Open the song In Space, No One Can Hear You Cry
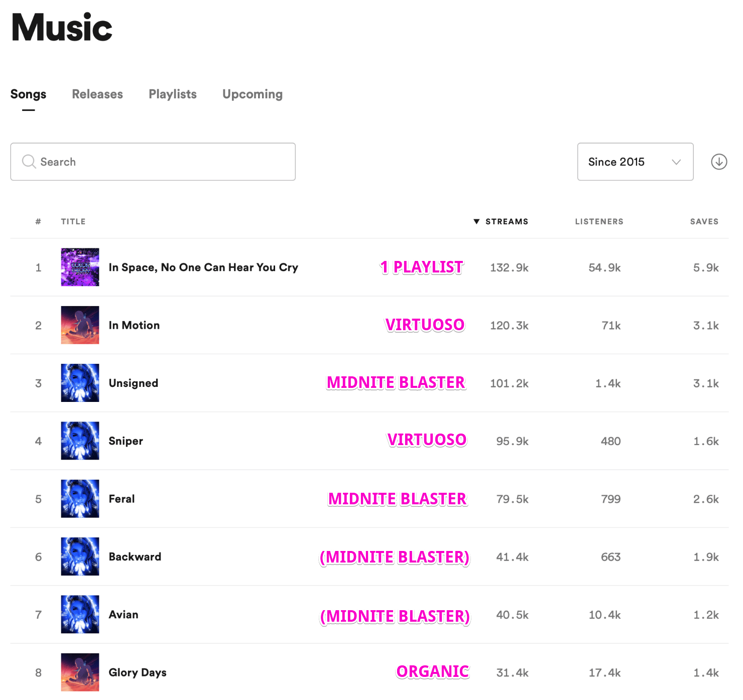Viewport: 743px width, 700px height. tap(203, 267)
